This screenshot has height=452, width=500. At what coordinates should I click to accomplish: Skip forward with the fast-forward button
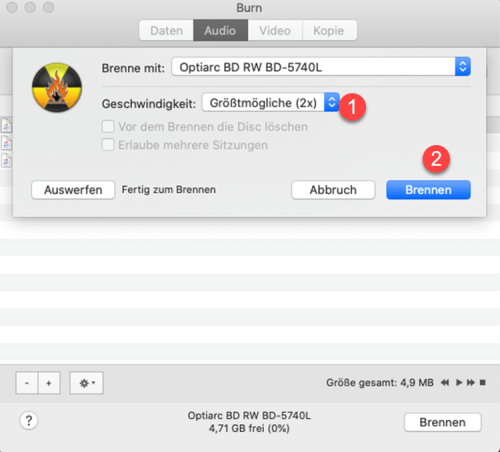(x=471, y=382)
